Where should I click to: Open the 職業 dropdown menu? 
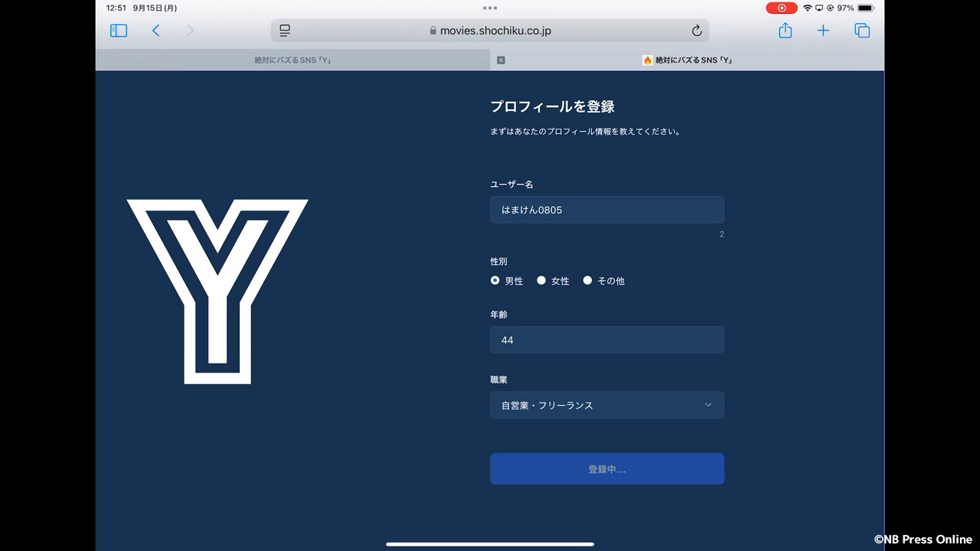[606, 406]
